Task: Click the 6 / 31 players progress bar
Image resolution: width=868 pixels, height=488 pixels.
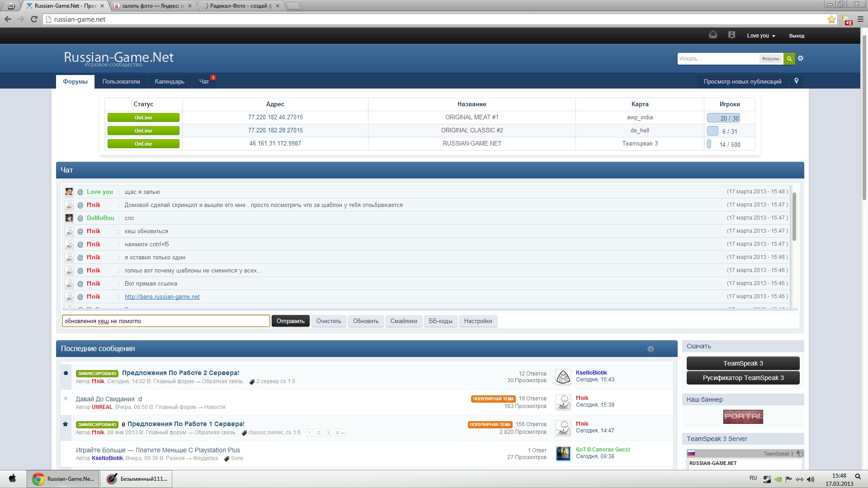Action: tap(712, 131)
